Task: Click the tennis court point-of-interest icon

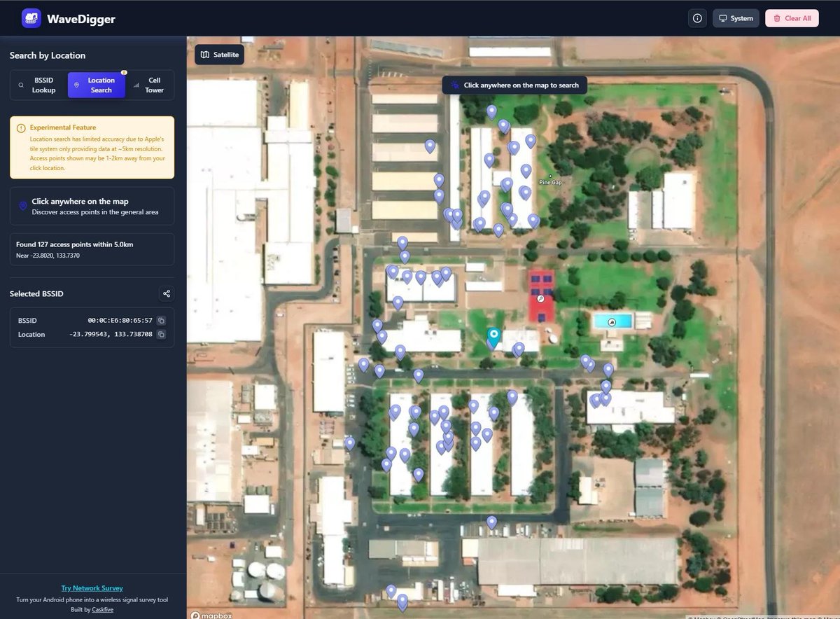Action: pyautogui.click(x=540, y=298)
